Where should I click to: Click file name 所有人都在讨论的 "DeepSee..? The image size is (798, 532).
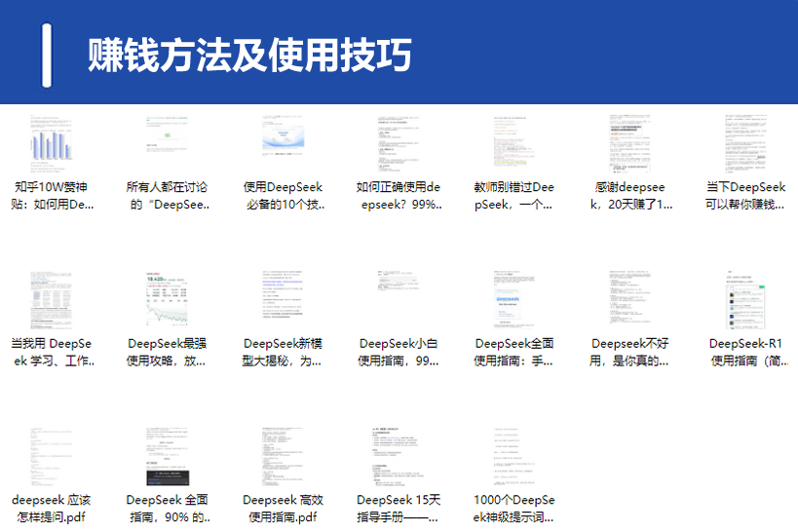point(168,196)
